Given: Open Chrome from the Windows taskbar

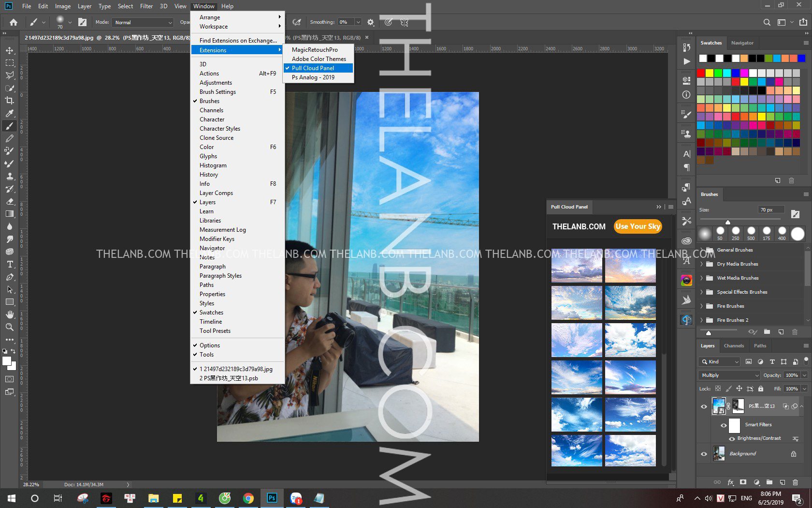Looking at the screenshot, I should pos(248,498).
